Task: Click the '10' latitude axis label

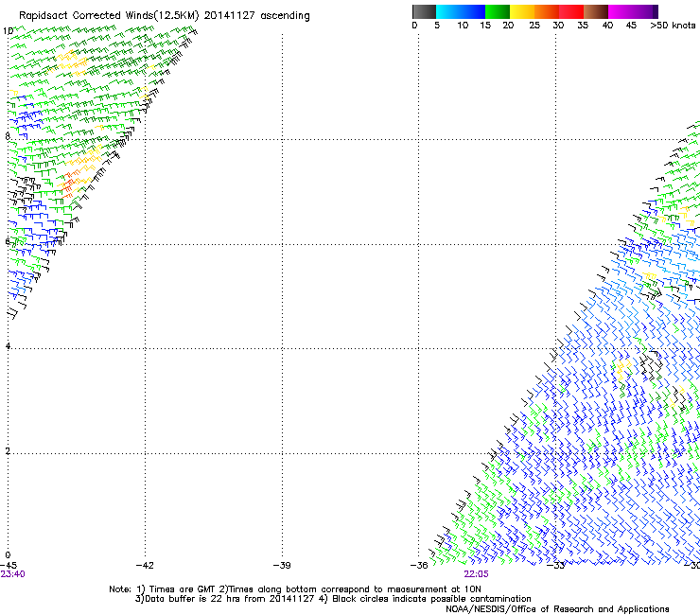Action: tap(8, 31)
